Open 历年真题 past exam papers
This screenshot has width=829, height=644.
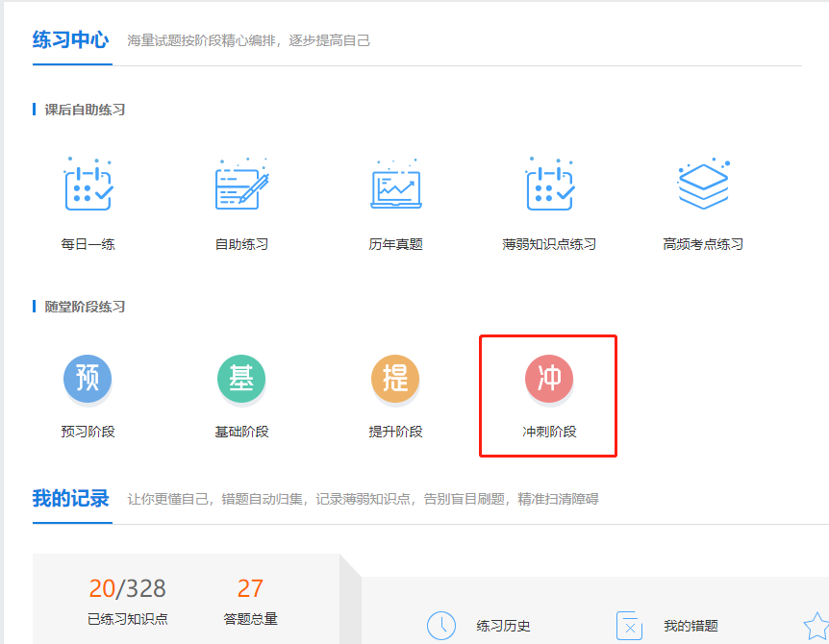coord(394,183)
